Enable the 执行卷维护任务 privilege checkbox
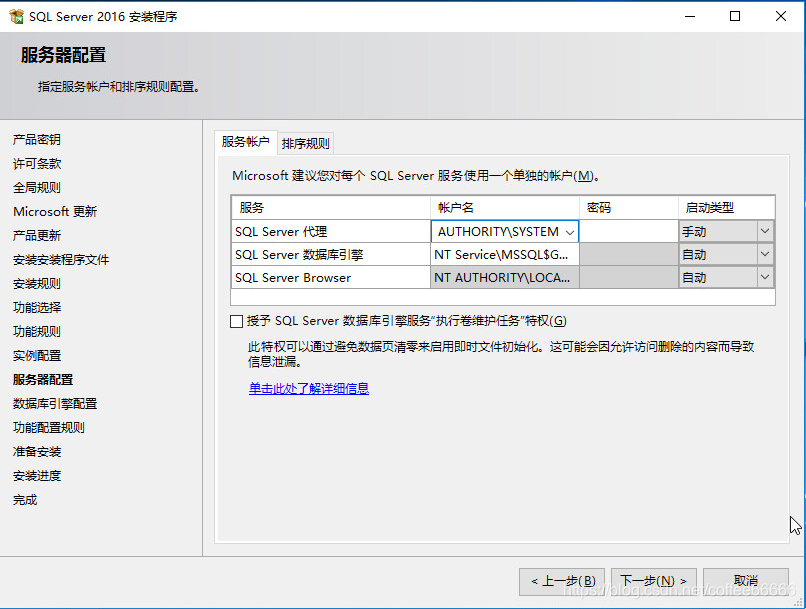This screenshot has width=806, height=609. (x=236, y=322)
